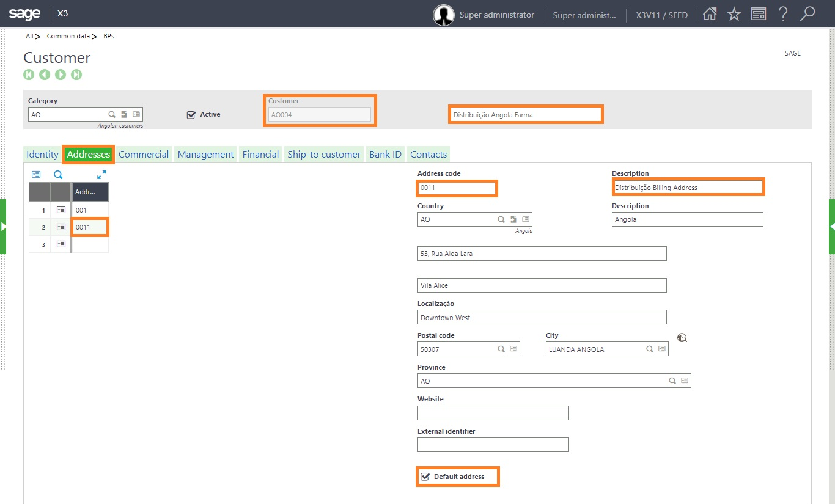Open the search magnifier in header

807,13
